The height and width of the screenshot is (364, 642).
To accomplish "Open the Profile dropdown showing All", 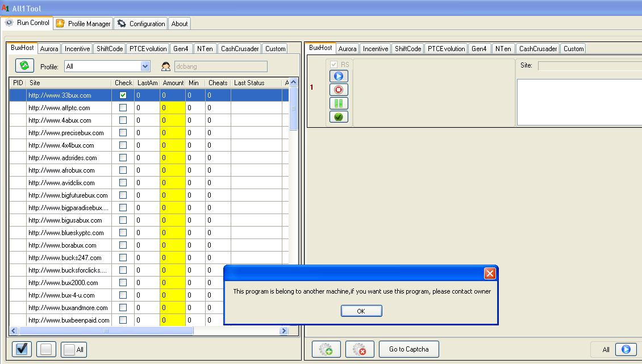I will (107, 66).
